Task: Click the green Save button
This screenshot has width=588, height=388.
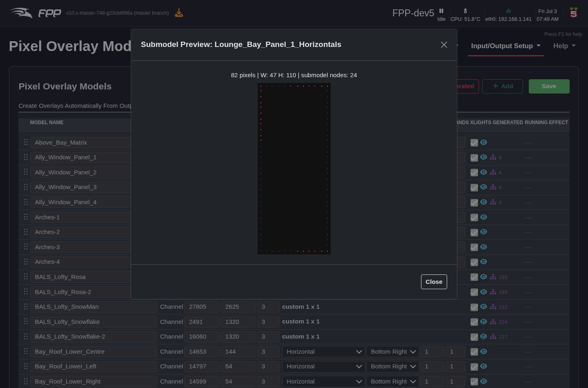Action: [x=549, y=86]
